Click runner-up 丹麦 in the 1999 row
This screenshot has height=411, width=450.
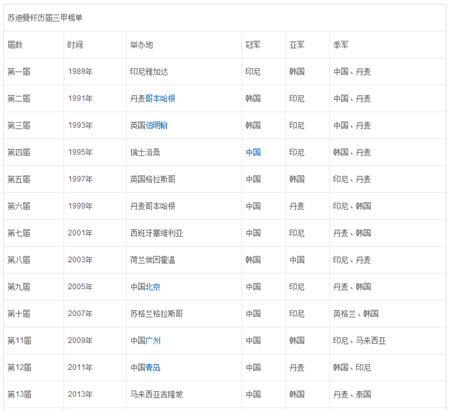297,206
